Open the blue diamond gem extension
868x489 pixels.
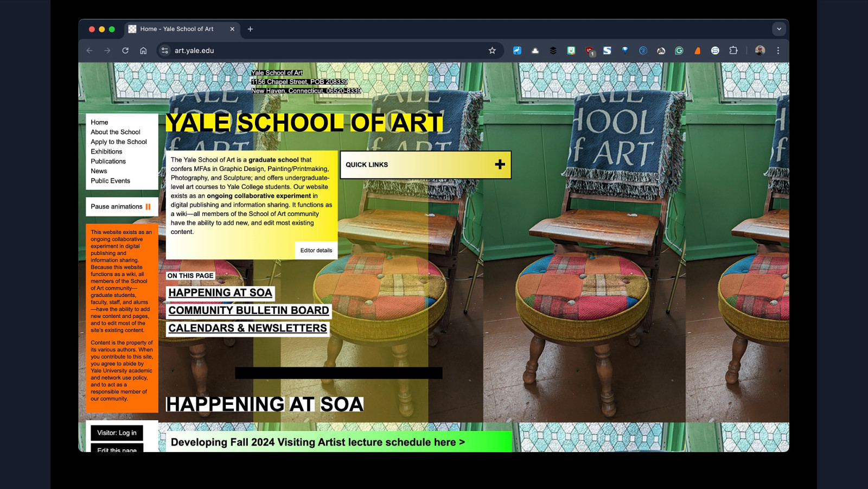[625, 50]
